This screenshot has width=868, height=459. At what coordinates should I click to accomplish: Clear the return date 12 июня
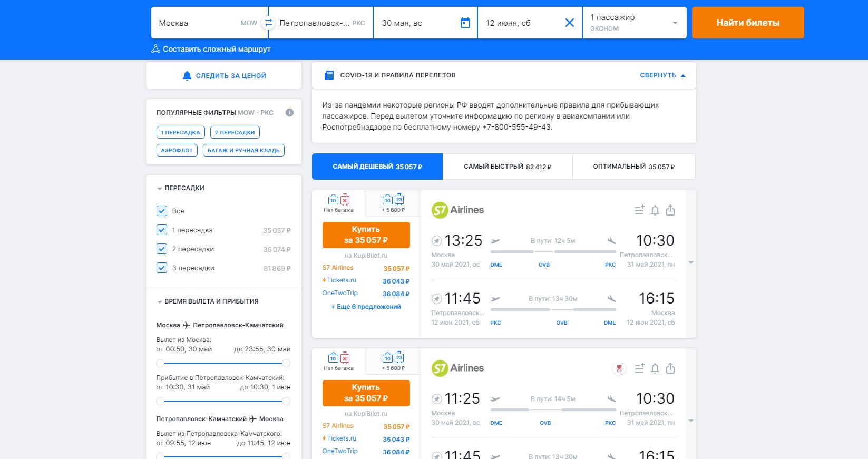(x=570, y=23)
